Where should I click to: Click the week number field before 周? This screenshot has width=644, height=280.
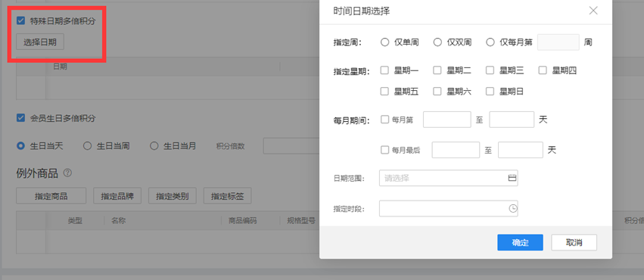click(558, 42)
